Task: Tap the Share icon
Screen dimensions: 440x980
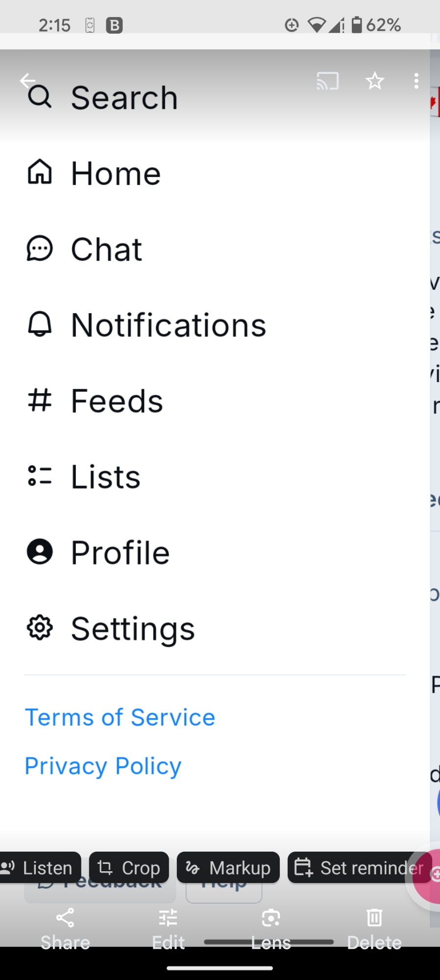Action: pyautogui.click(x=65, y=918)
